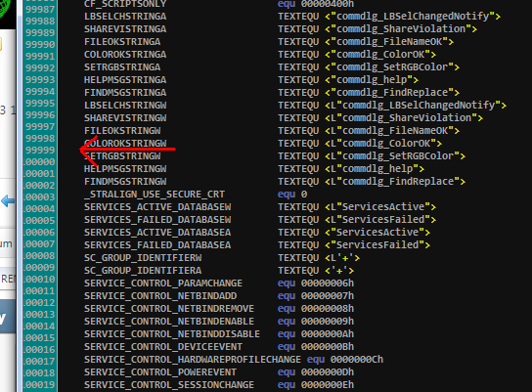Click the 00000006h value
The width and height of the screenshot is (532, 392).
tap(328, 283)
